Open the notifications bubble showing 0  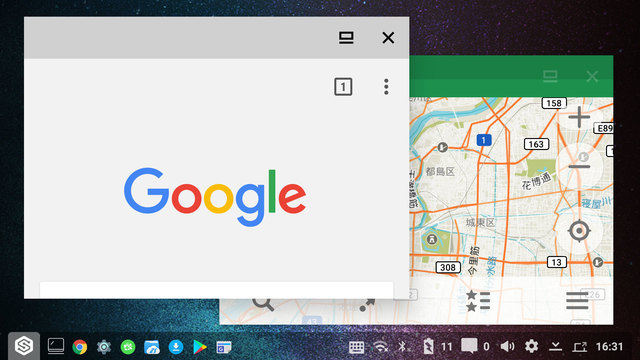coord(475,346)
